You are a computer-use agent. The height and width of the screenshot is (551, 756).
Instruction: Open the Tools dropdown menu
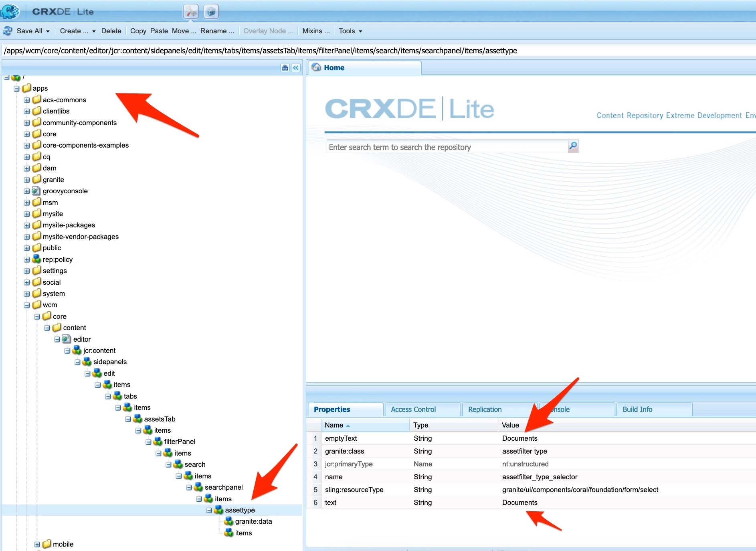pos(350,31)
